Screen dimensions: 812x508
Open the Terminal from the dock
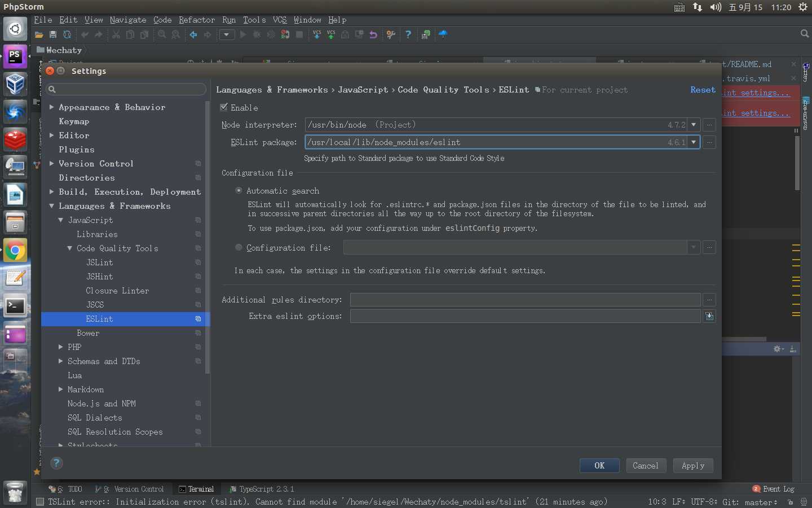coord(15,306)
